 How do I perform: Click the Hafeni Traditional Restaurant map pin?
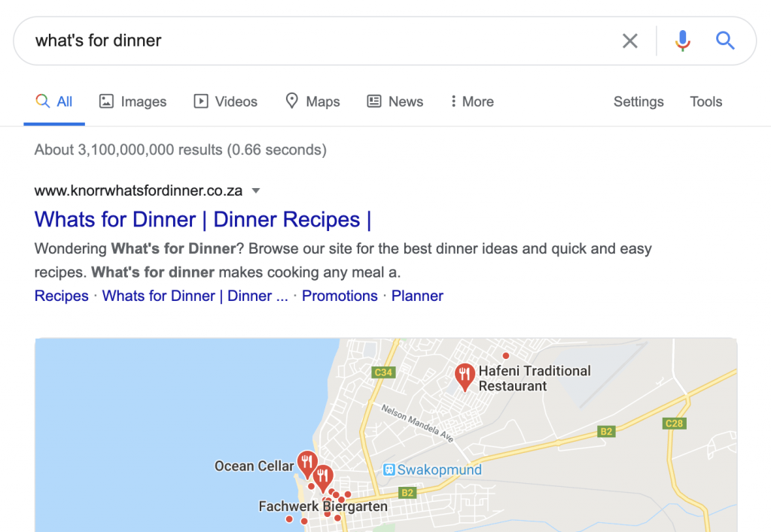coord(465,375)
